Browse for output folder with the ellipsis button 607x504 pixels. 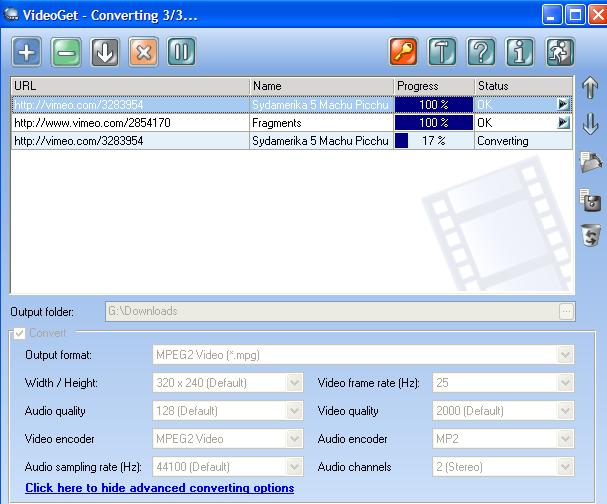pyautogui.click(x=566, y=311)
